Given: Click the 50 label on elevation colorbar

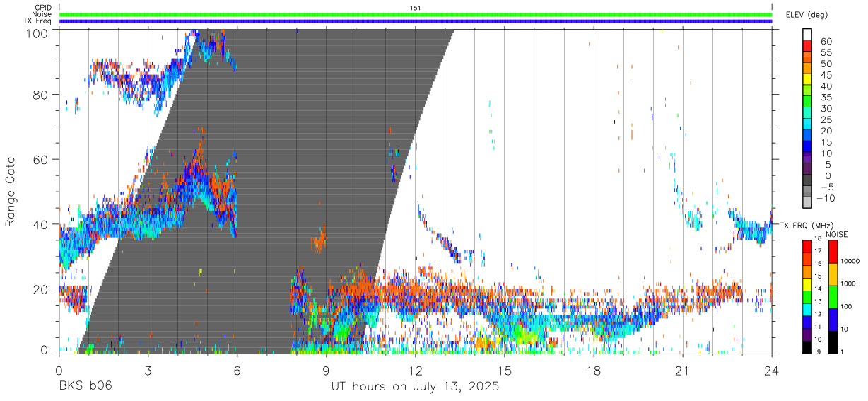Looking at the screenshot, I should pyautogui.click(x=825, y=64).
